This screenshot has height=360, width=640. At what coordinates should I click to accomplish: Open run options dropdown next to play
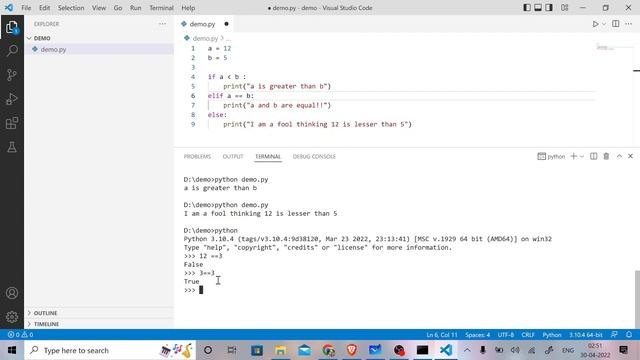(604, 24)
